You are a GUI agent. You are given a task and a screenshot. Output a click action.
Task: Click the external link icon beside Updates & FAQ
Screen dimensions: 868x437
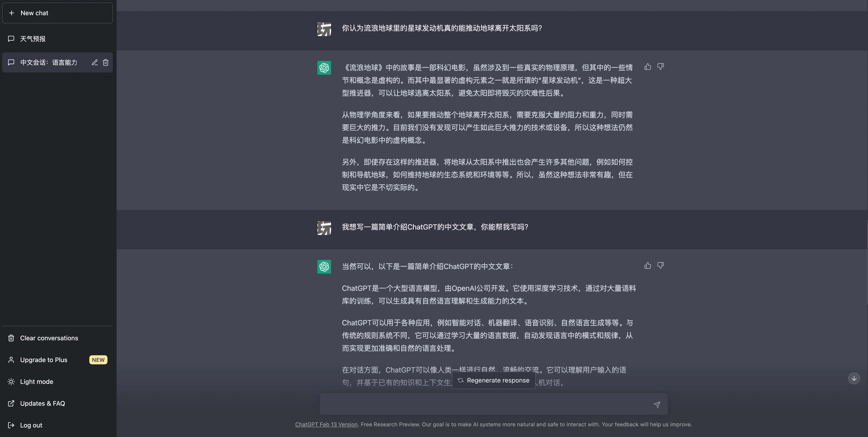[x=11, y=403]
